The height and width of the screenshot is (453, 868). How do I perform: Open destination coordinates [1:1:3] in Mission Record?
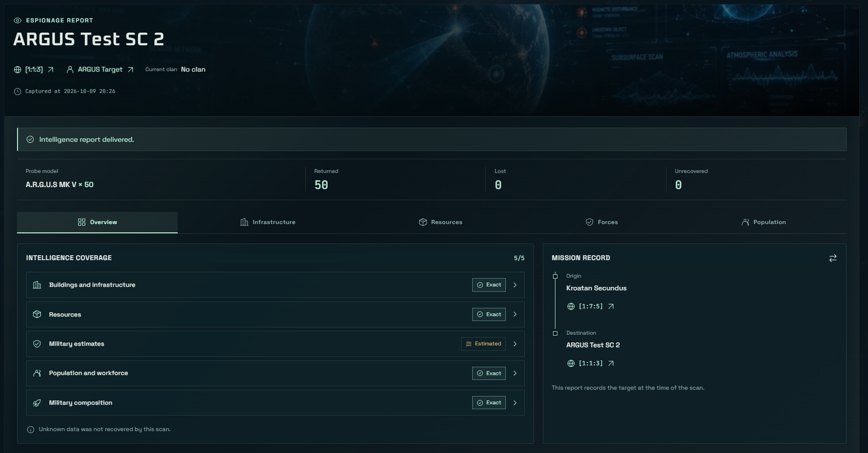click(591, 363)
